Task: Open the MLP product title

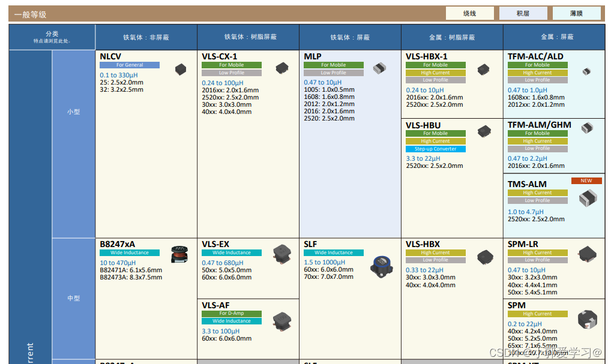Action: click(313, 56)
